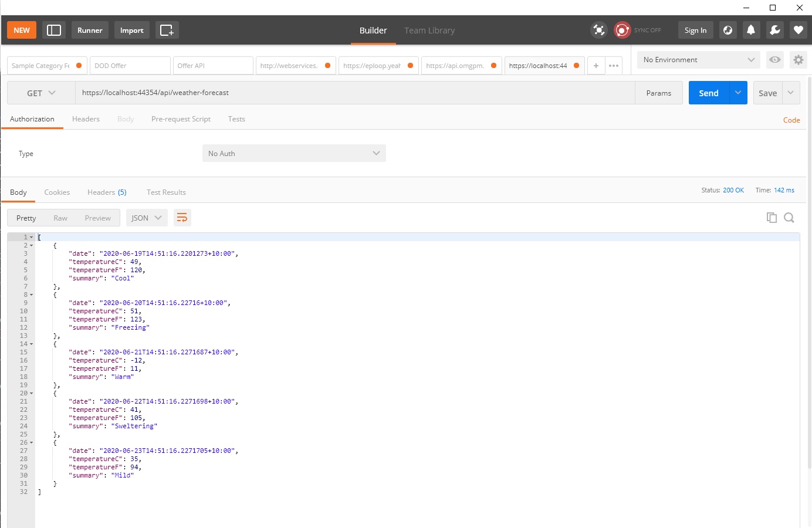Add a new request tab
Screen dimensions: 812x528
coord(596,66)
